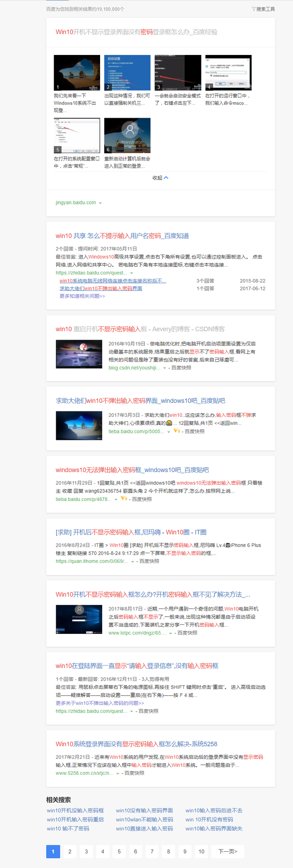This screenshot has width=293, height=868.
Task: Go to results page 2
Action: pyautogui.click(x=70, y=851)
